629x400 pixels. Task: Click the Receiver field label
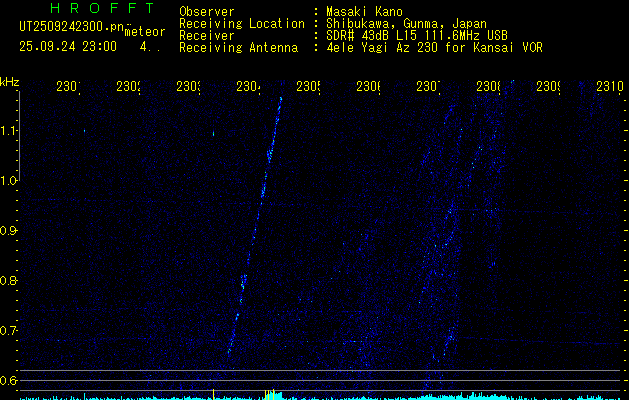207,36
